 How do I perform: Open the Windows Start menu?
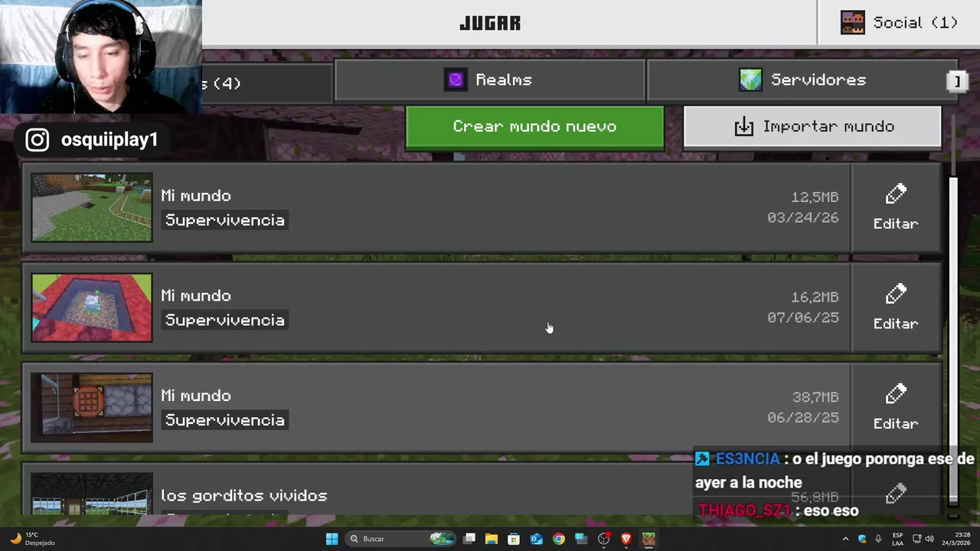click(332, 539)
